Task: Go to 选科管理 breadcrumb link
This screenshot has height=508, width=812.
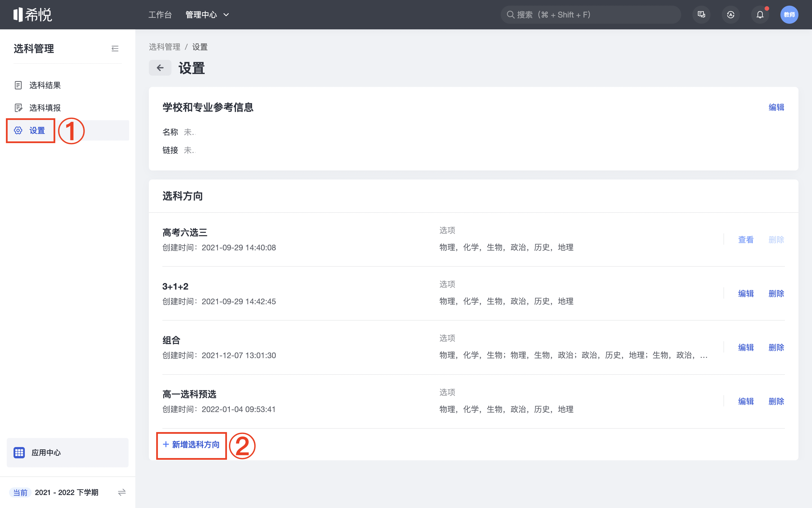Action: [164, 47]
